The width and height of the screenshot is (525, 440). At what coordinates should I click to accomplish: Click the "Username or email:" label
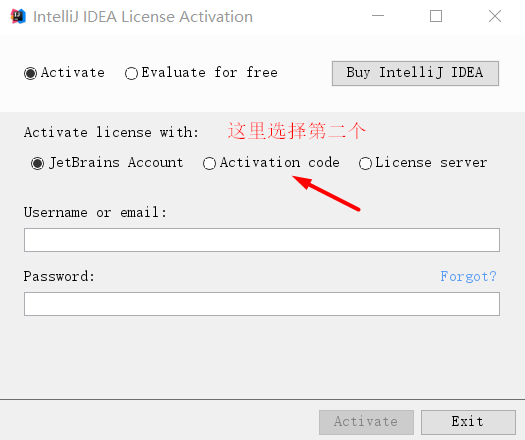point(95,212)
